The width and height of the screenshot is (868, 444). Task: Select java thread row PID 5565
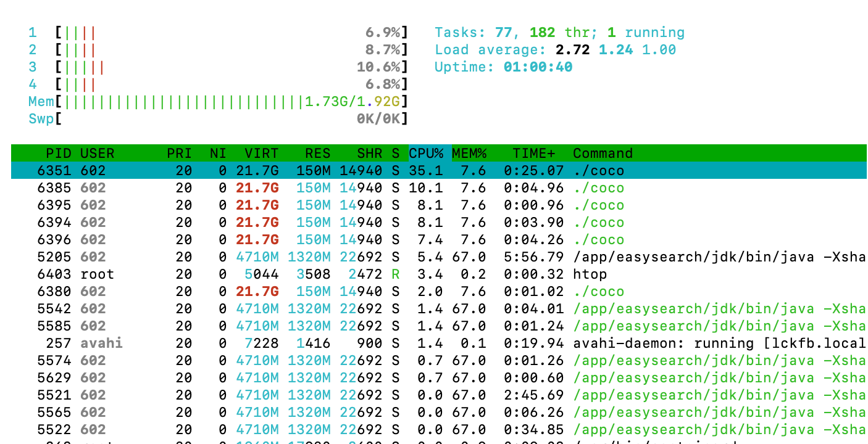pyautogui.click(x=439, y=412)
